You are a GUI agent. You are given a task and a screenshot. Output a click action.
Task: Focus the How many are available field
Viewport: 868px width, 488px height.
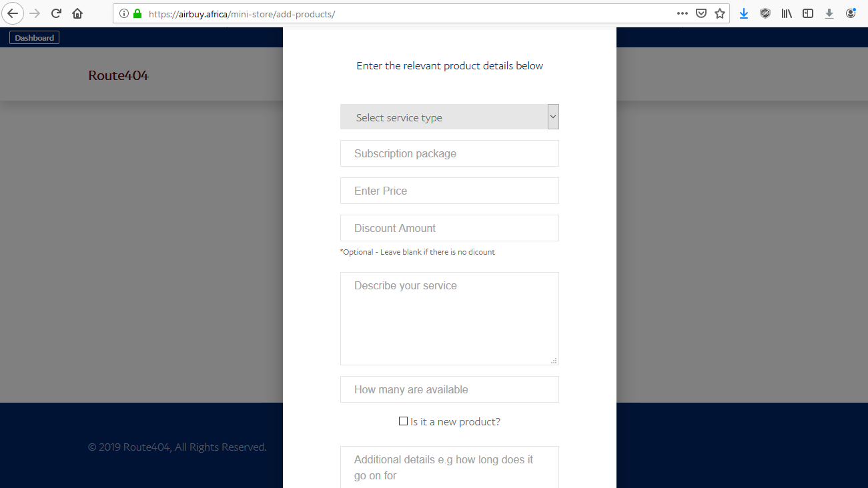[x=449, y=389]
